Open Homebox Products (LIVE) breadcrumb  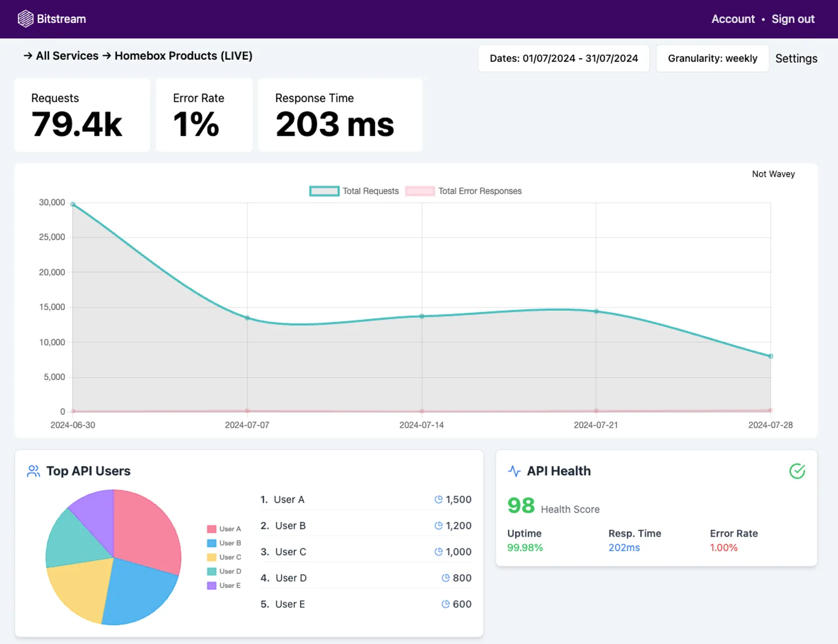[x=183, y=56]
